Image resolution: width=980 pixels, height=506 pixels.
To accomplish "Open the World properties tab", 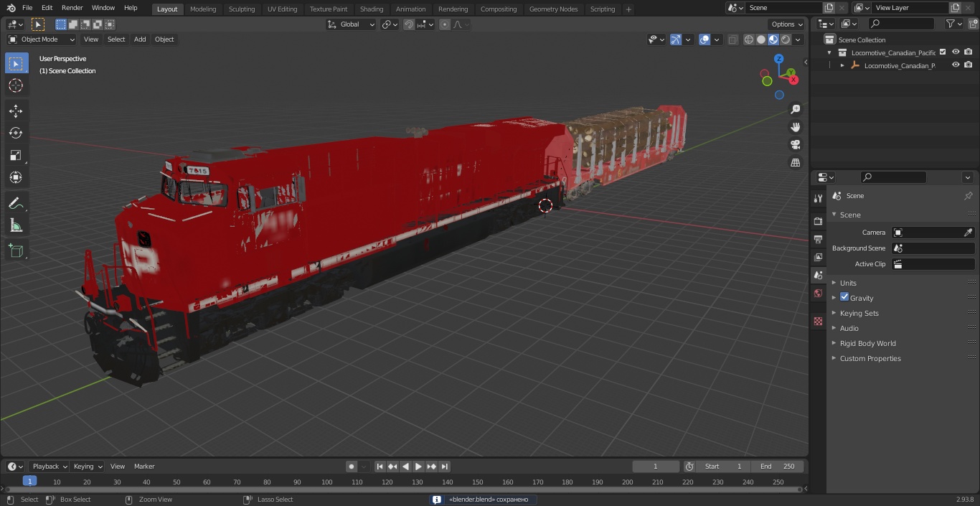I will point(818,293).
